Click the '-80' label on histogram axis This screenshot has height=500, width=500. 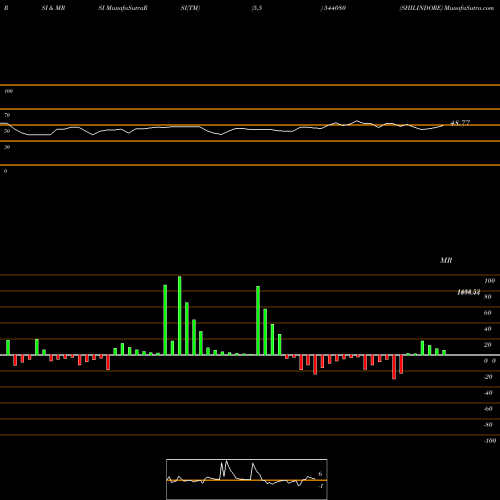click(x=488, y=425)
